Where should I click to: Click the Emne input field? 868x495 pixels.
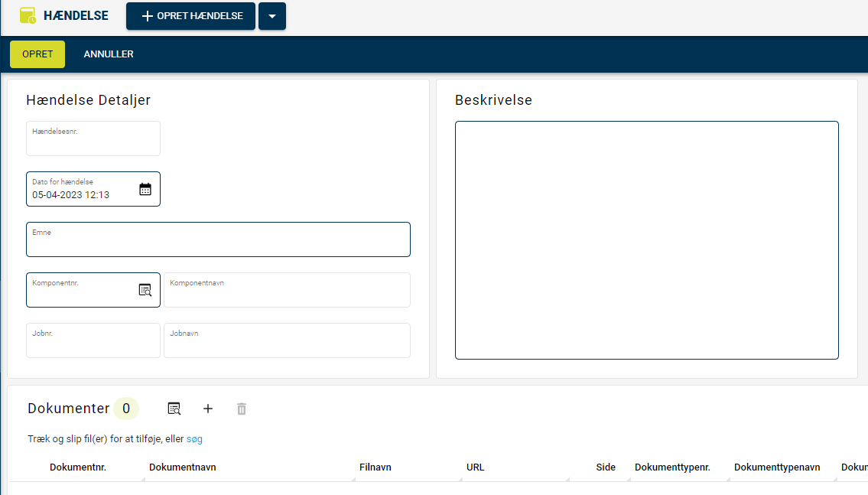(218, 239)
